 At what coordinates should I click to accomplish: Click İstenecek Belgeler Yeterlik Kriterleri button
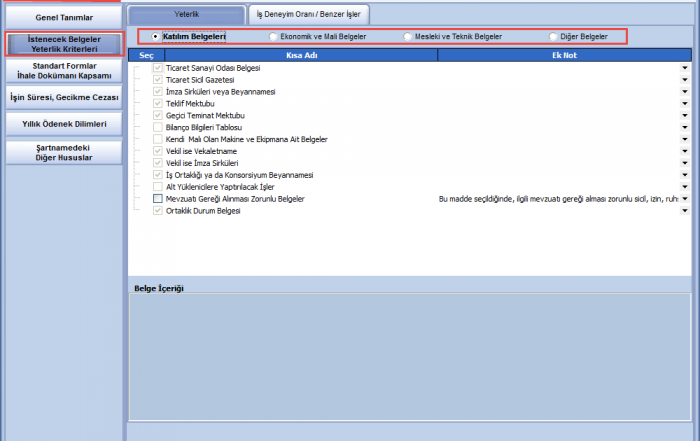pyautogui.click(x=63, y=44)
